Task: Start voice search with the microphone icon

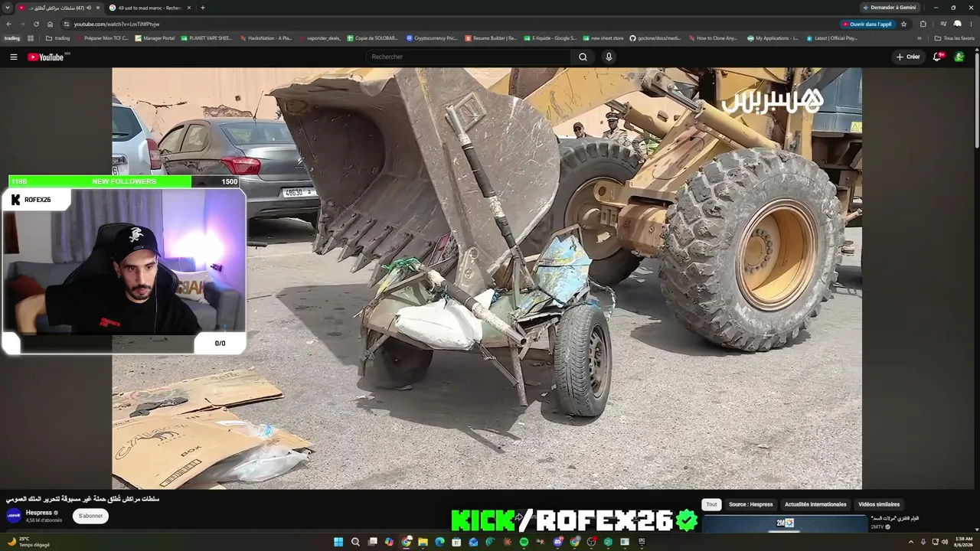Action: click(609, 57)
